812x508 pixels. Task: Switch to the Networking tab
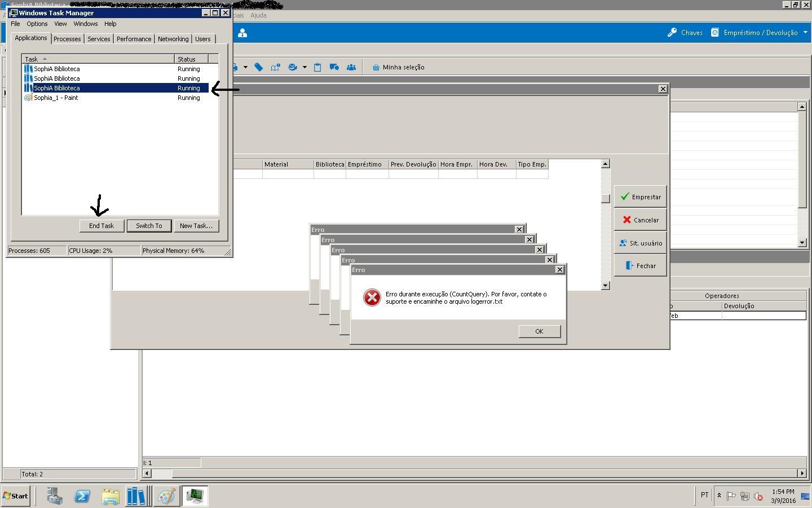pos(173,39)
